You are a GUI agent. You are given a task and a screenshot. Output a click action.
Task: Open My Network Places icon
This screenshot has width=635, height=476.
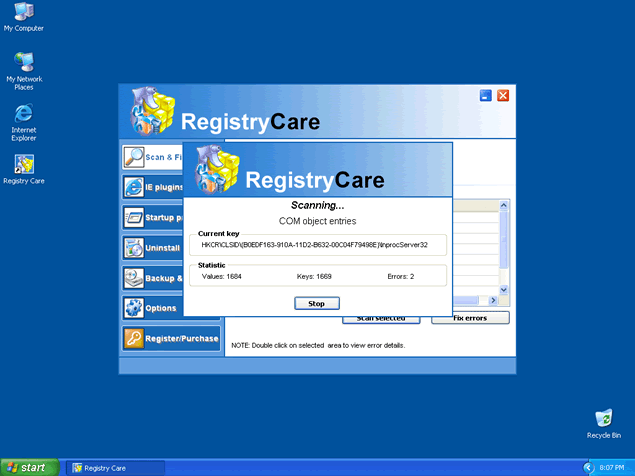[23, 63]
